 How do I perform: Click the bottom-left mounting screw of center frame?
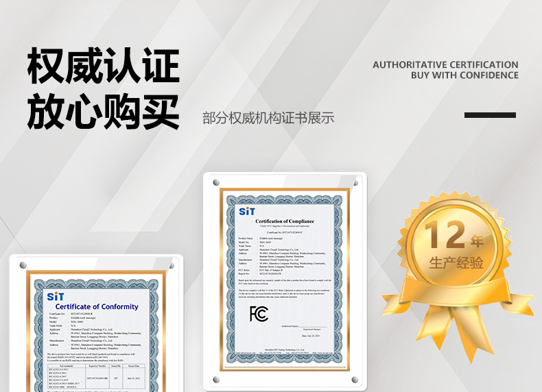(216, 380)
